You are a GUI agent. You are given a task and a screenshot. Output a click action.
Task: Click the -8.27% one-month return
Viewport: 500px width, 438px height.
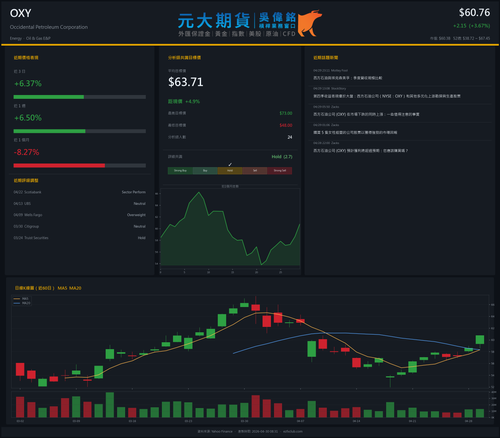27,152
